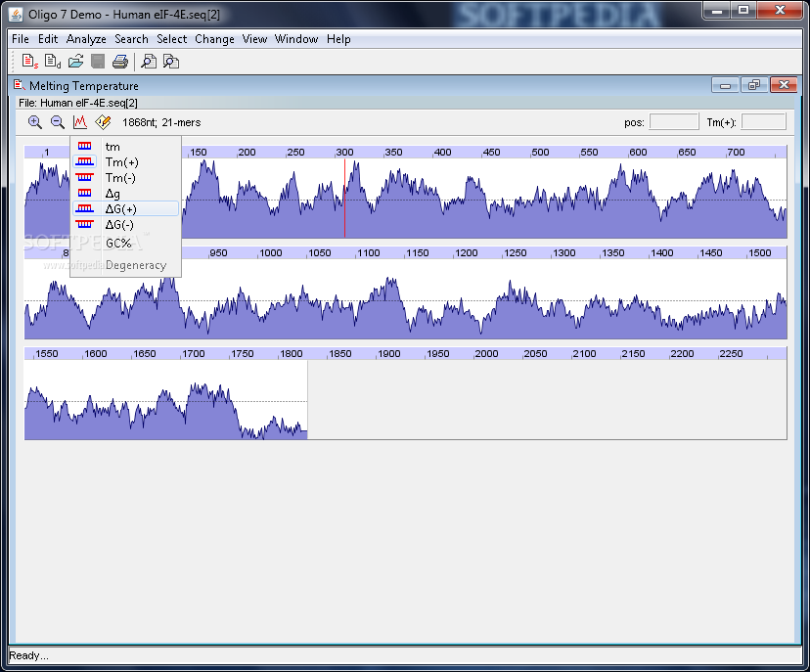Close the Melting Temperature inner window
Image resolution: width=810 pixels, height=672 pixels.
click(784, 85)
